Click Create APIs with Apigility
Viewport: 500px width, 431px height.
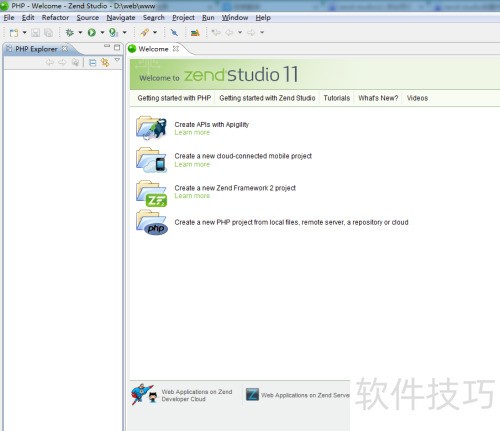212,125
